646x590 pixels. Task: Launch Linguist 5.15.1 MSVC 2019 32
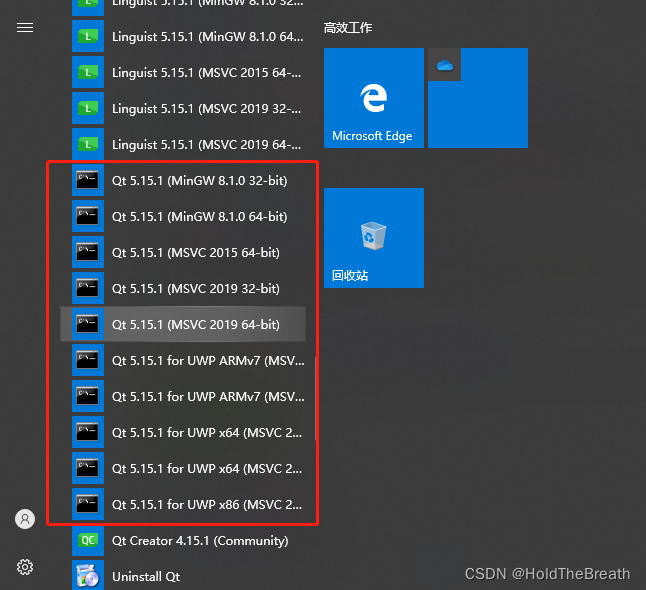coord(183,108)
